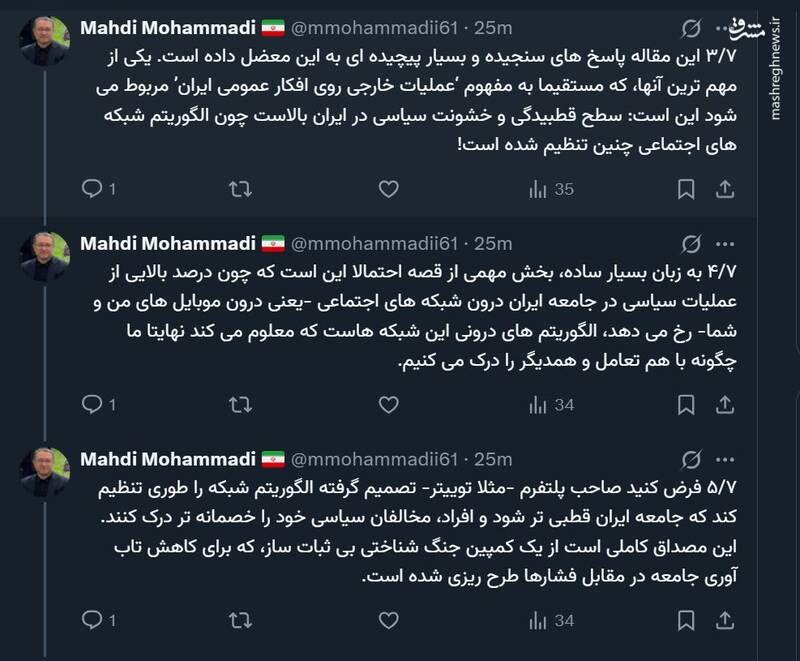Reply to the 3/7 tweet
The height and width of the screenshot is (661, 800).
(91, 188)
